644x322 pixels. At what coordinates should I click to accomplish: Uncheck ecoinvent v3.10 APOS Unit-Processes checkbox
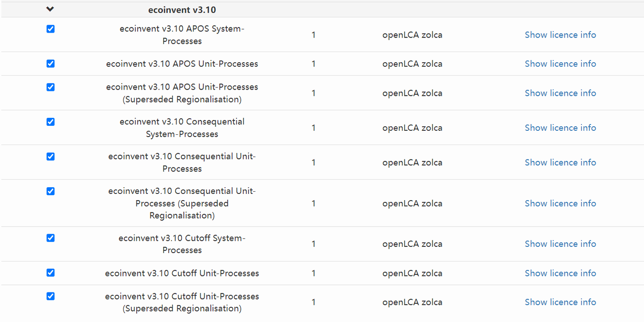click(51, 64)
